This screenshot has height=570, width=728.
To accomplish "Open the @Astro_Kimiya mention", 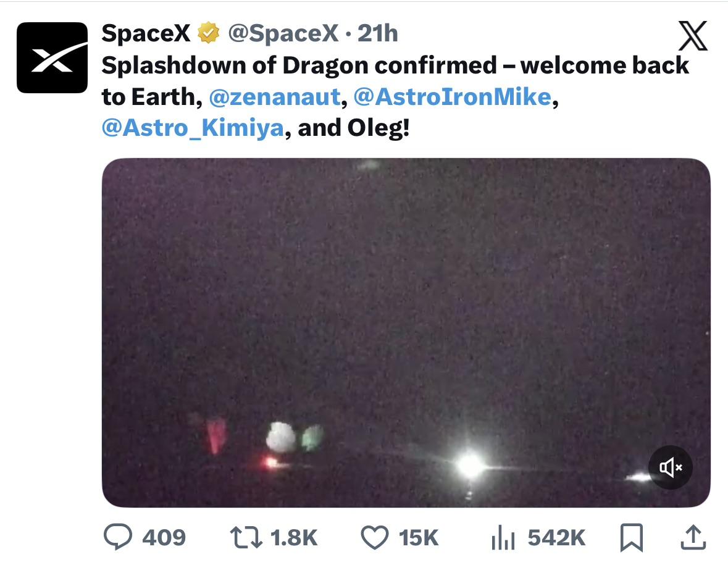I will (x=192, y=128).
